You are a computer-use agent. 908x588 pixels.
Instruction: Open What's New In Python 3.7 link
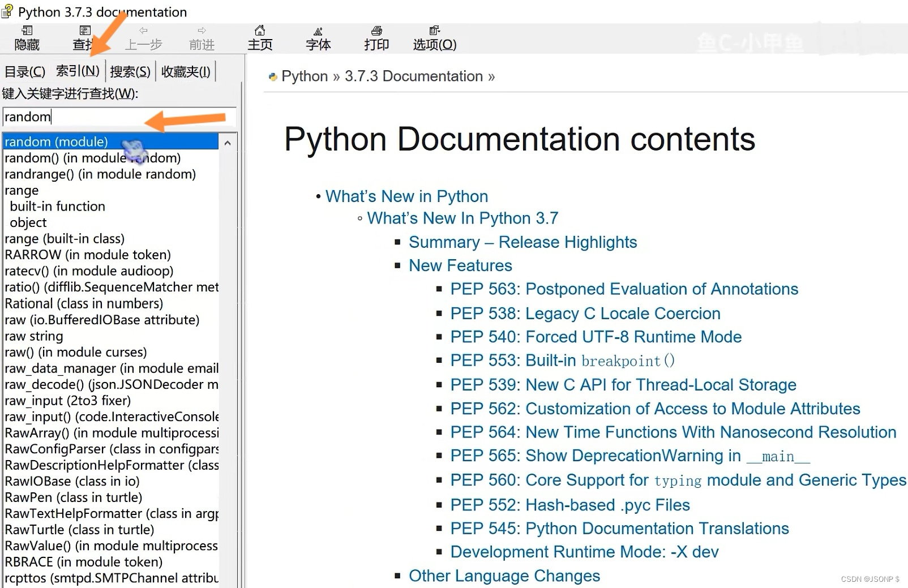462,218
